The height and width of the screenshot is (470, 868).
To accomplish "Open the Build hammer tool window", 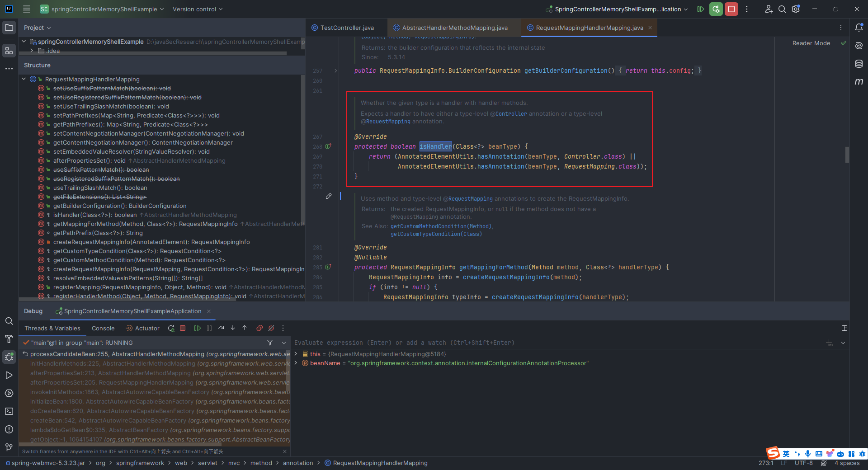I will pos(9,339).
